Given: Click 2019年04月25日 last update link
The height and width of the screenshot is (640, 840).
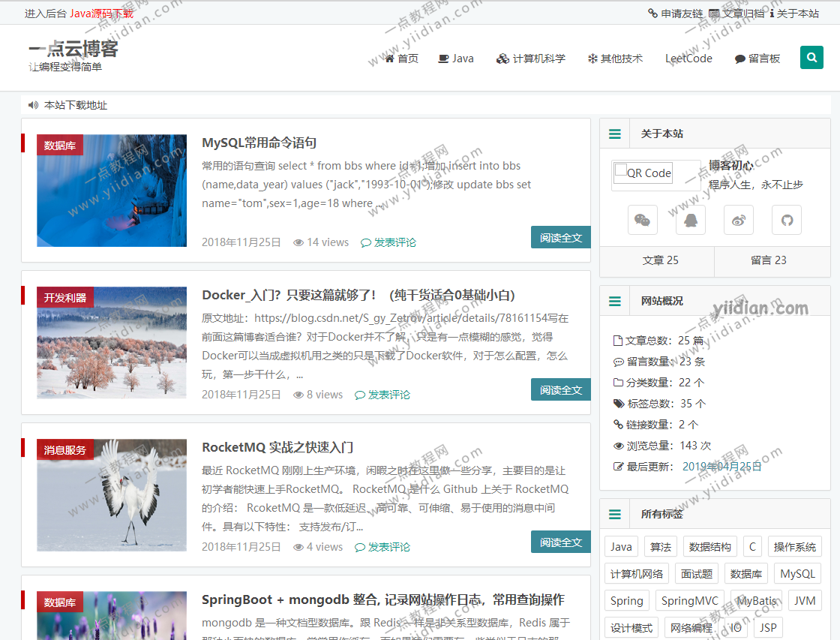Looking at the screenshot, I should click(x=721, y=467).
